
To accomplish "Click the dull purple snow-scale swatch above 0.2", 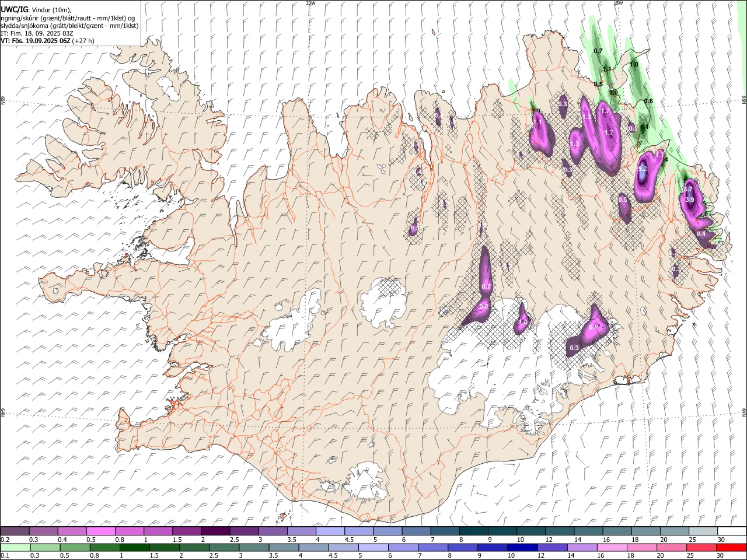I will click(x=15, y=531).
